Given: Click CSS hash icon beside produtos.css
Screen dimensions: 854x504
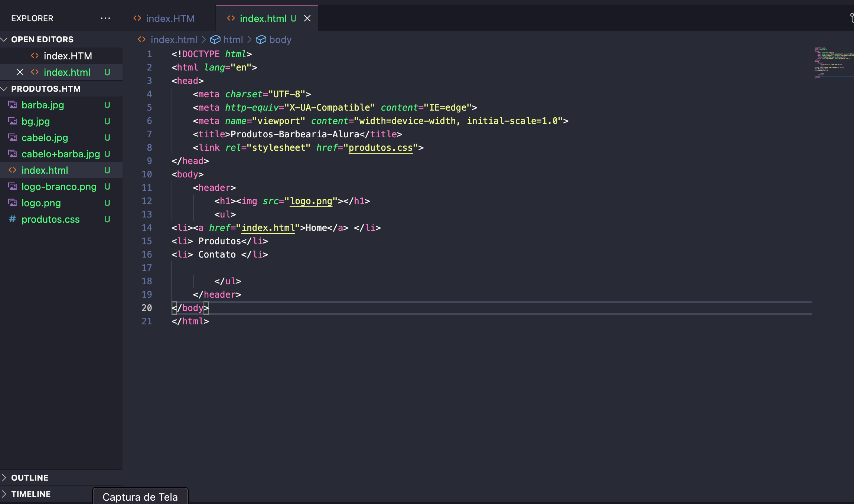Looking at the screenshot, I should point(13,219).
